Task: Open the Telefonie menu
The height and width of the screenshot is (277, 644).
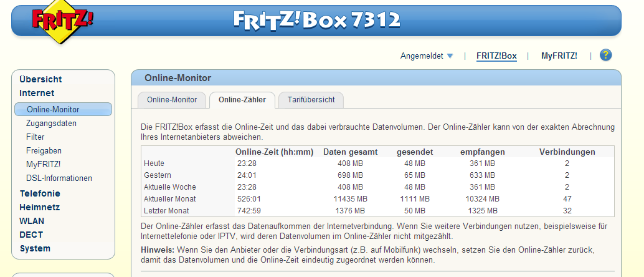Action: tap(40, 193)
